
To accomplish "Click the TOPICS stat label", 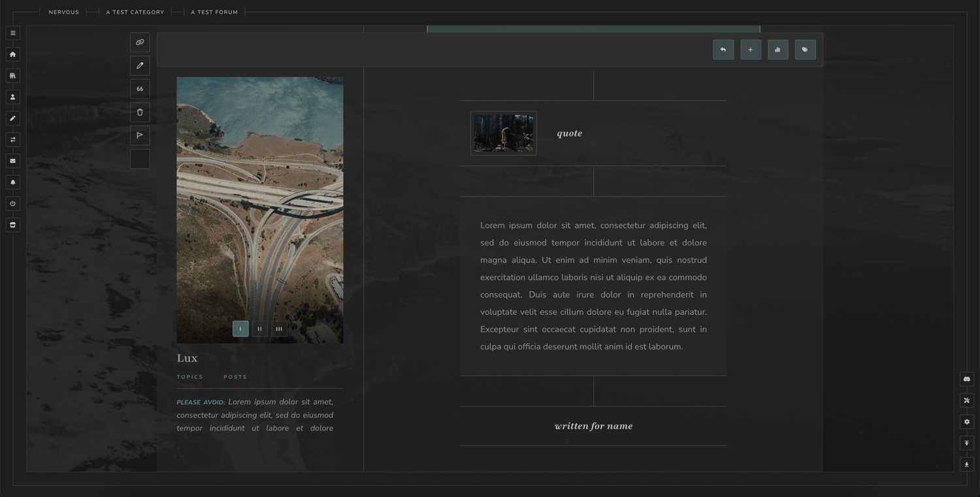I will point(190,377).
